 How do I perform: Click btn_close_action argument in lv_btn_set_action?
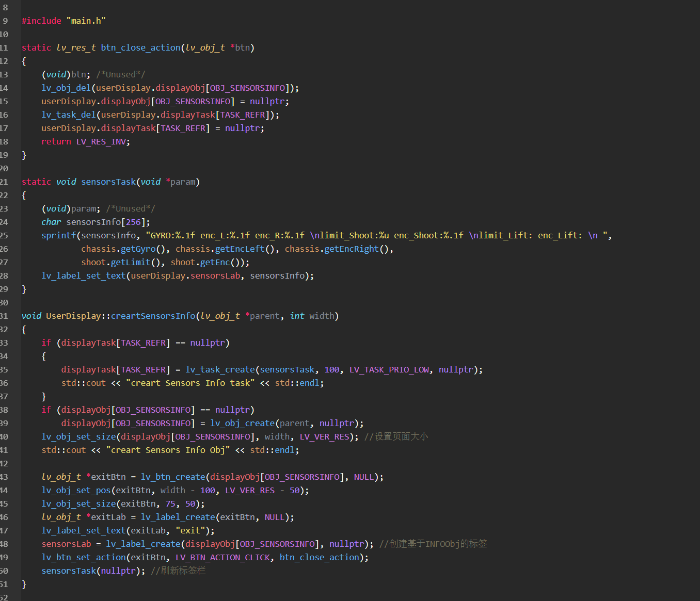(x=320, y=557)
